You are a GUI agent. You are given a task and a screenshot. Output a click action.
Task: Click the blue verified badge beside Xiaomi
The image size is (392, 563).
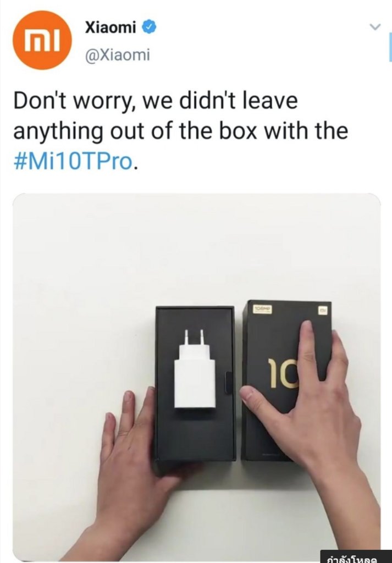[x=150, y=27]
